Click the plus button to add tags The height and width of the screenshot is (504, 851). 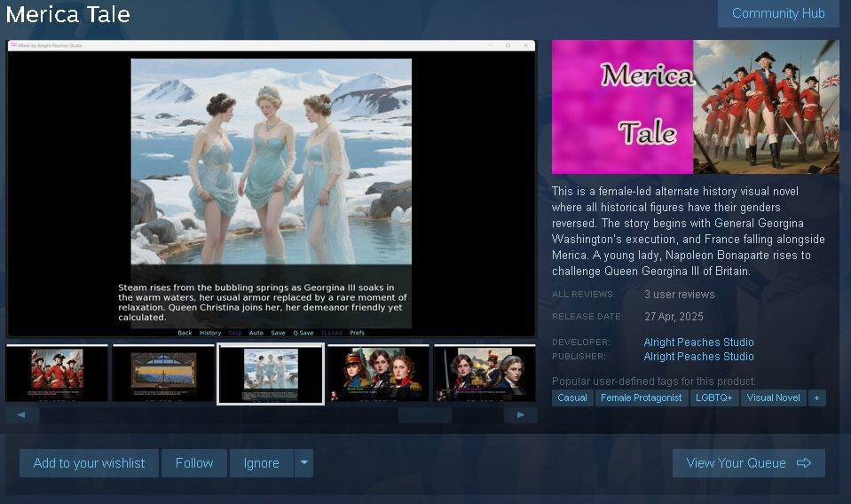(816, 398)
